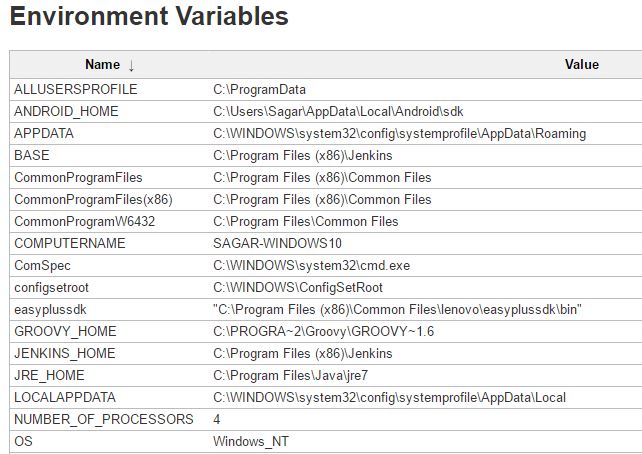The height and width of the screenshot is (454, 642).
Task: Select the JRE_HOME jre7 path value
Action: coord(289,375)
